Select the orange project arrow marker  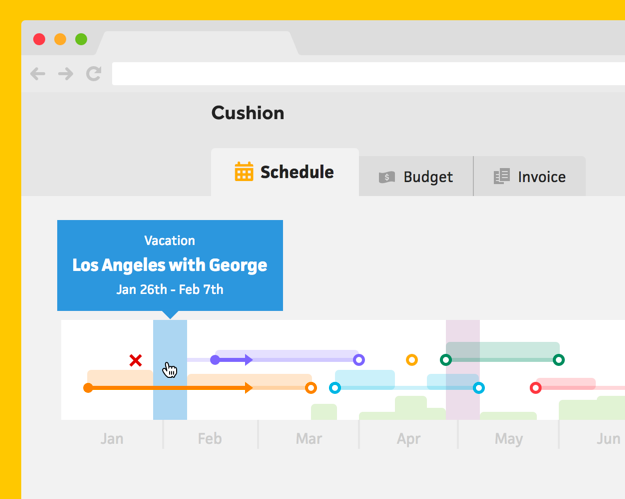coord(248,388)
